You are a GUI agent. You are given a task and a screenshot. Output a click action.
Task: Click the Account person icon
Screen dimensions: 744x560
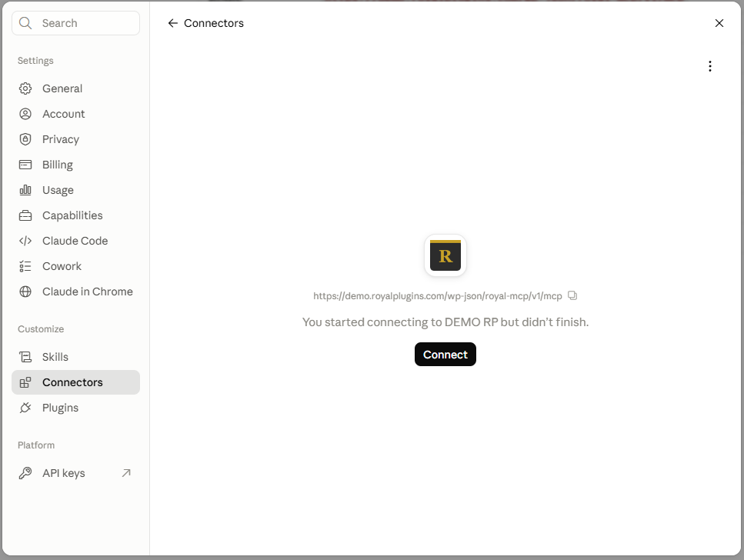[x=25, y=114]
